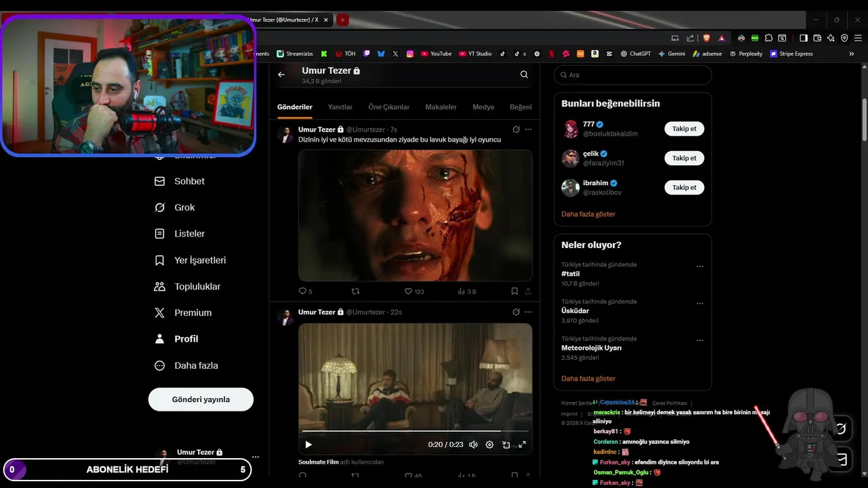
Task: Expand video to fullscreen
Action: coord(522,445)
